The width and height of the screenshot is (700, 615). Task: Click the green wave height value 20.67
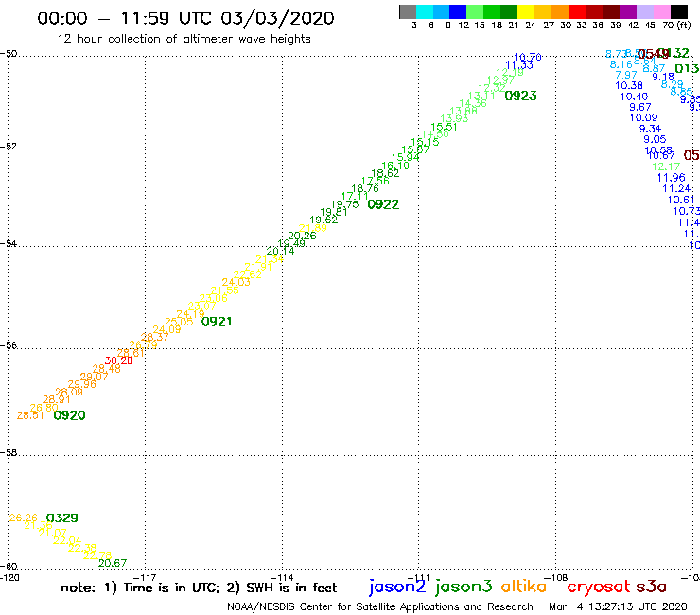tap(113, 563)
